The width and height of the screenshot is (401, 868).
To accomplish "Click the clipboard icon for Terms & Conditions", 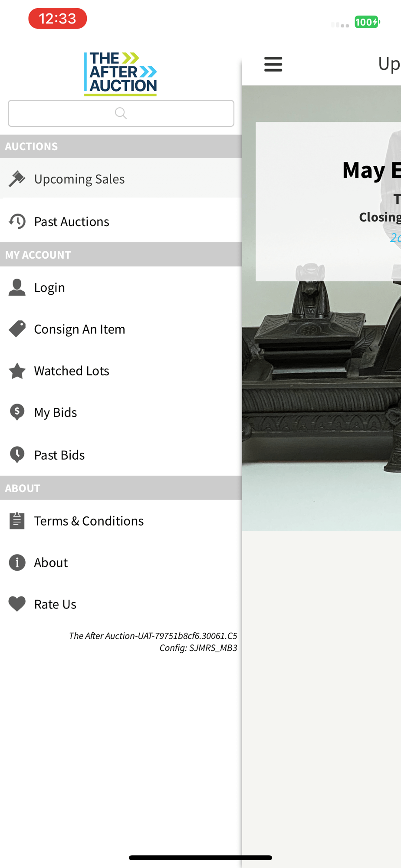I will [17, 520].
